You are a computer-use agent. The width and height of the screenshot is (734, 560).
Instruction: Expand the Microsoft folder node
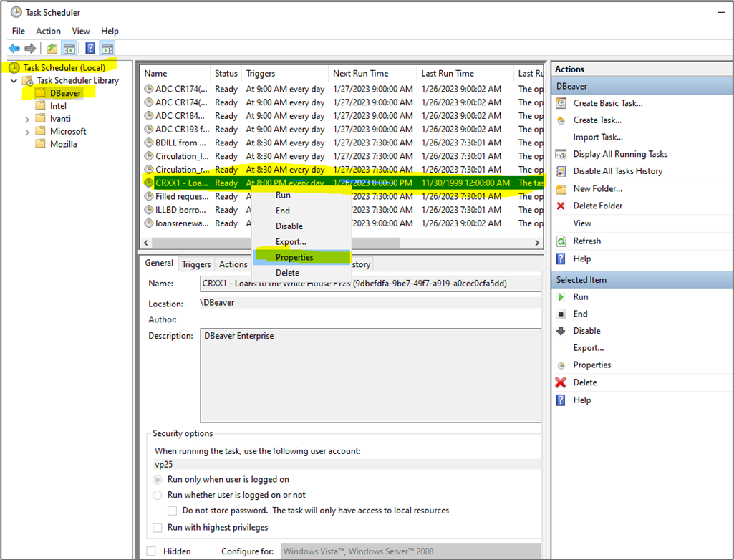point(27,132)
